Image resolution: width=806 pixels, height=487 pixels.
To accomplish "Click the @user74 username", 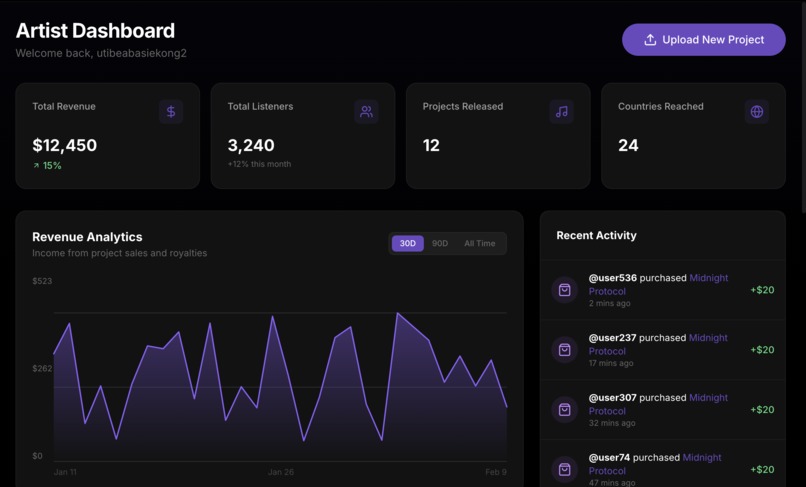I will pos(609,457).
